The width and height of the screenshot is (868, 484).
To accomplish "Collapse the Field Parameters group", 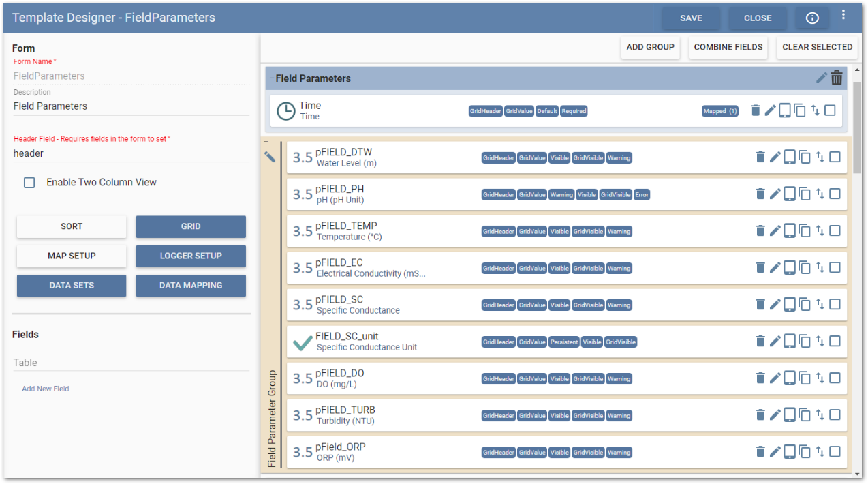I will [272, 78].
